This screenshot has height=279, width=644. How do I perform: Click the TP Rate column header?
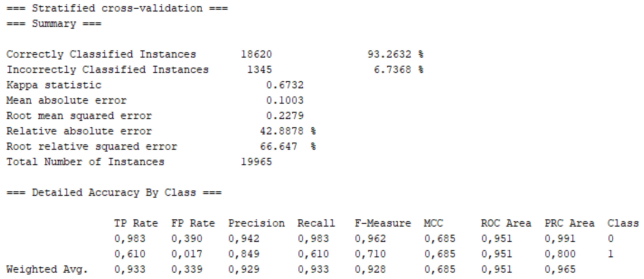pyautogui.click(x=136, y=223)
